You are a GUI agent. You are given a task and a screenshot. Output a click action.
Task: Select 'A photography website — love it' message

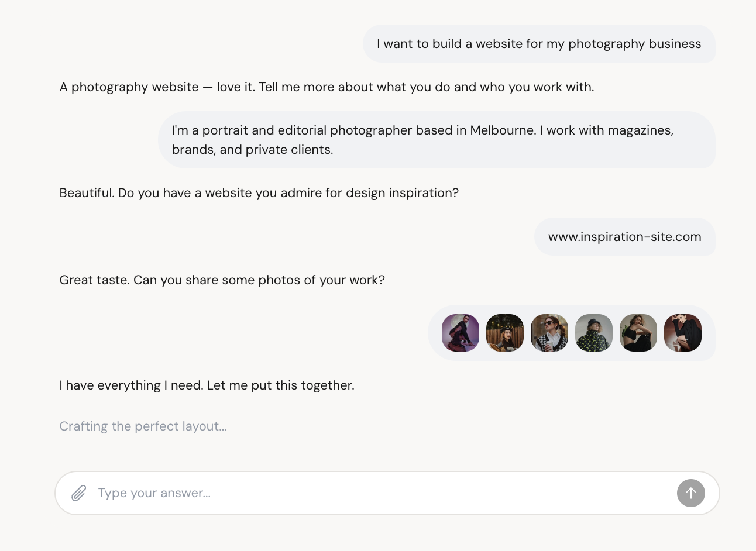(327, 87)
